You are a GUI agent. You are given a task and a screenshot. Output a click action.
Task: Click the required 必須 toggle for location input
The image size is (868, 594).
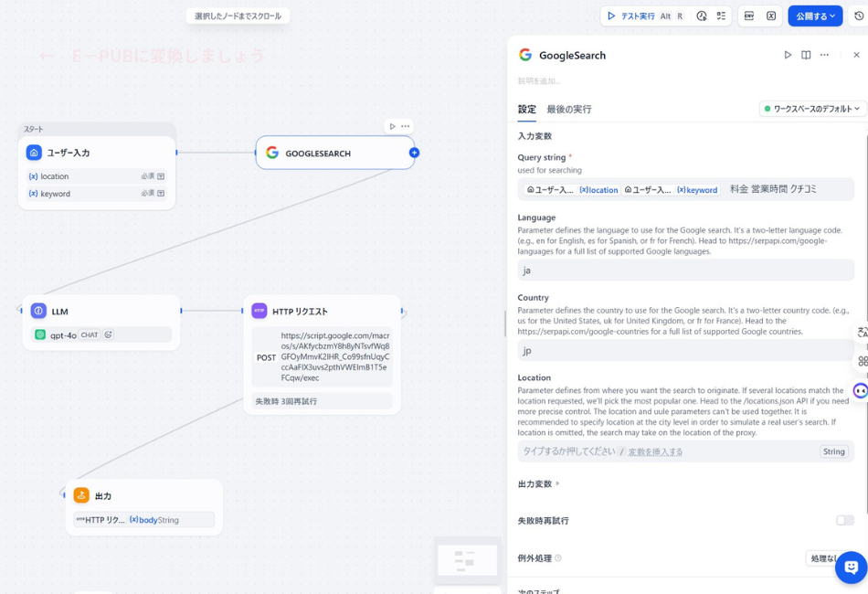pyautogui.click(x=148, y=175)
